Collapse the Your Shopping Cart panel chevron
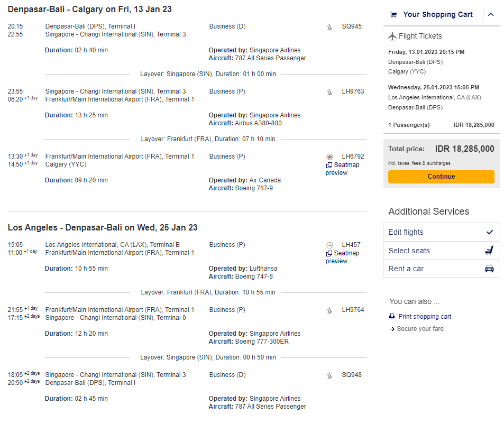The width and height of the screenshot is (504, 424). pos(490,14)
